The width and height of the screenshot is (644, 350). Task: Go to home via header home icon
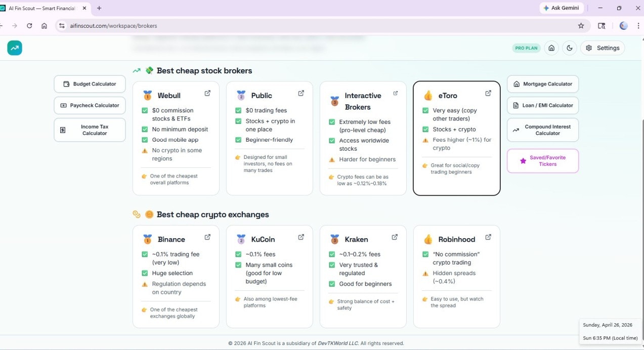click(x=551, y=48)
